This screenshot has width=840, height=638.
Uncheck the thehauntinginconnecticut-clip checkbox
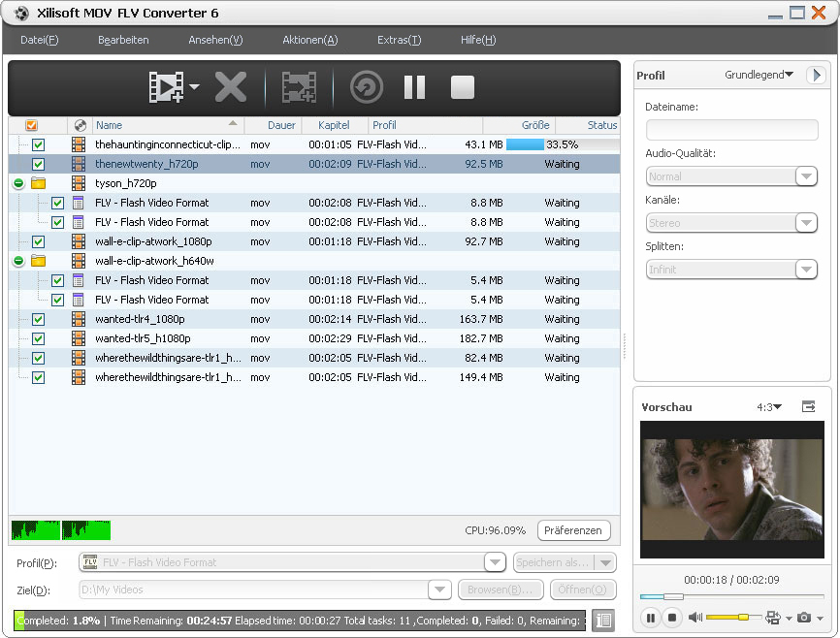click(x=38, y=144)
